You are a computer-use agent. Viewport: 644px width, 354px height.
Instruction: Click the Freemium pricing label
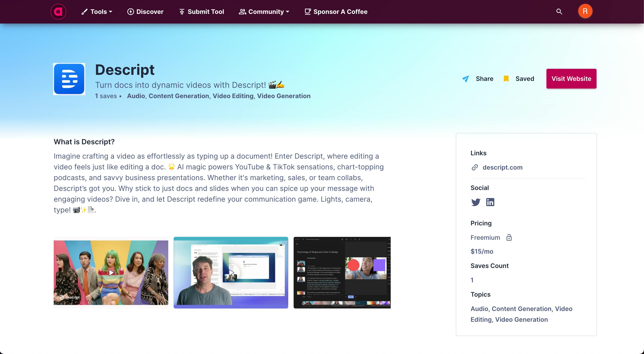tap(485, 237)
